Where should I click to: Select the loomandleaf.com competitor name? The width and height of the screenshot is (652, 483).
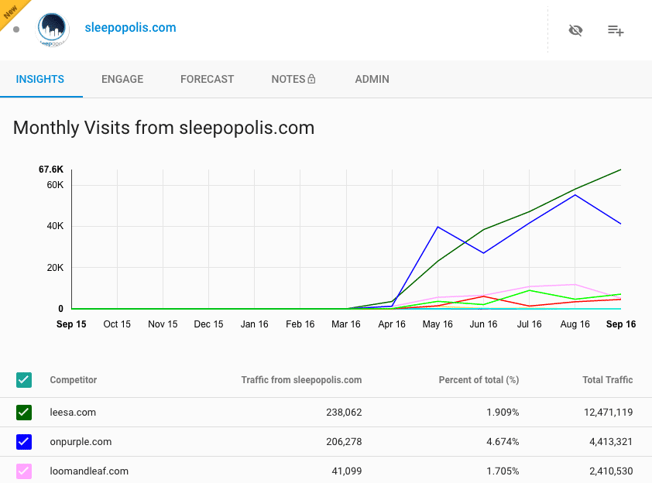pyautogui.click(x=89, y=471)
